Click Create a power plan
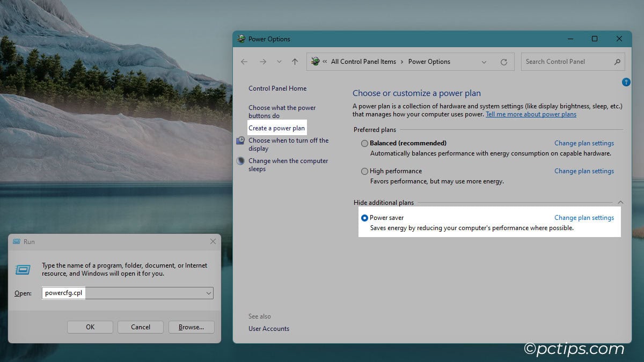The height and width of the screenshot is (362, 644). click(276, 128)
